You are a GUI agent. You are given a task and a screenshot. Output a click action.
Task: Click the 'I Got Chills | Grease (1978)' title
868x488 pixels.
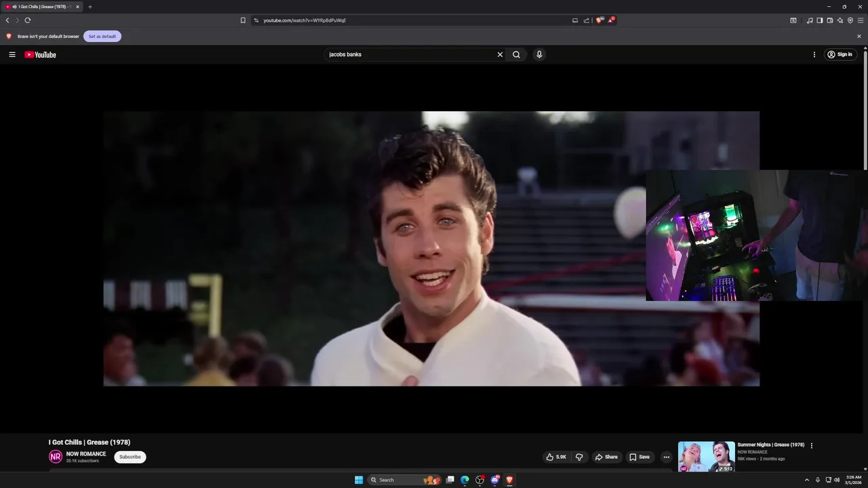90,442
